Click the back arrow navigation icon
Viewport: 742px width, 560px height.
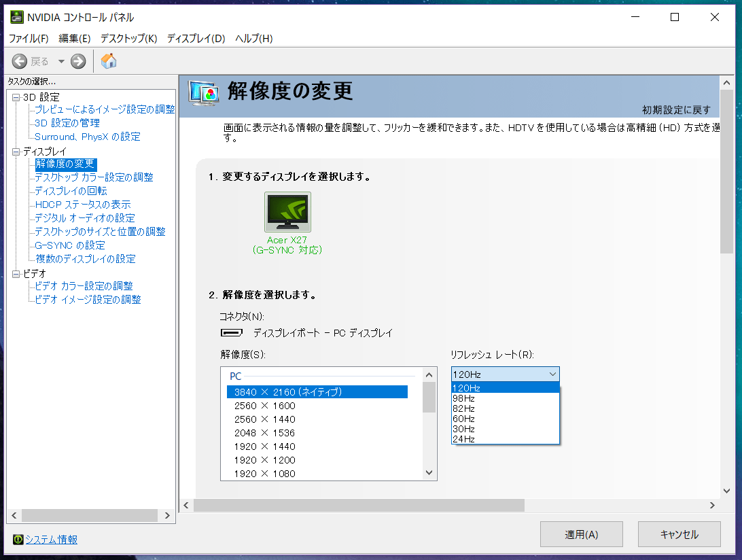pos(20,61)
